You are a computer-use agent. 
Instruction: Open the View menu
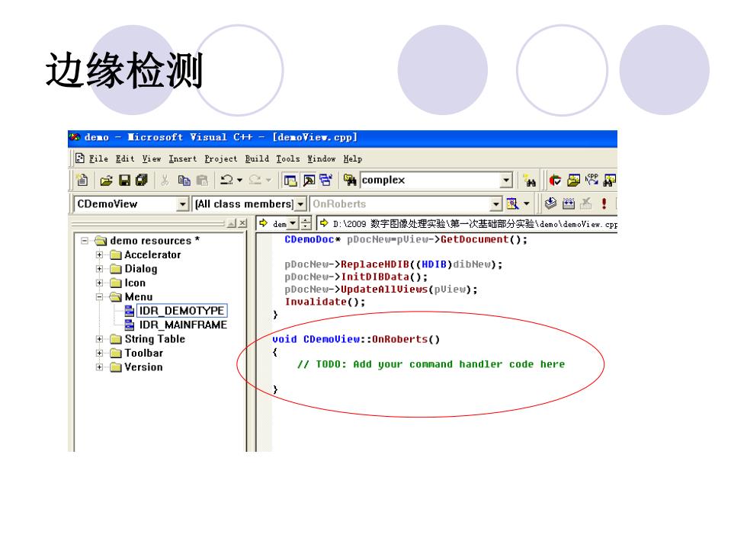(152, 158)
